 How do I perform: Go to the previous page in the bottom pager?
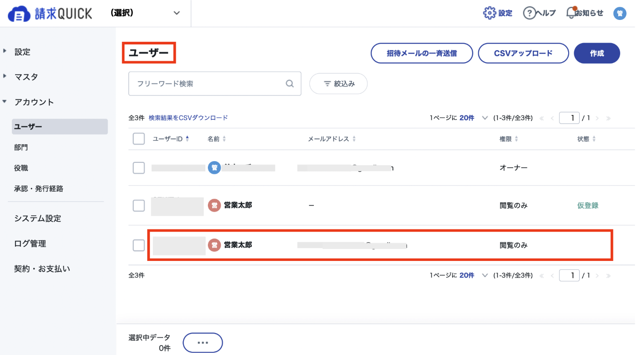[552, 276]
